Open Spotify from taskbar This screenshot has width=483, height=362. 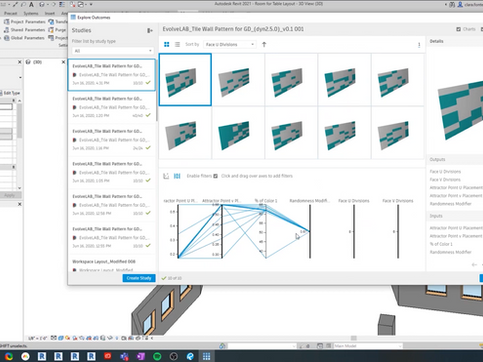[157, 356]
